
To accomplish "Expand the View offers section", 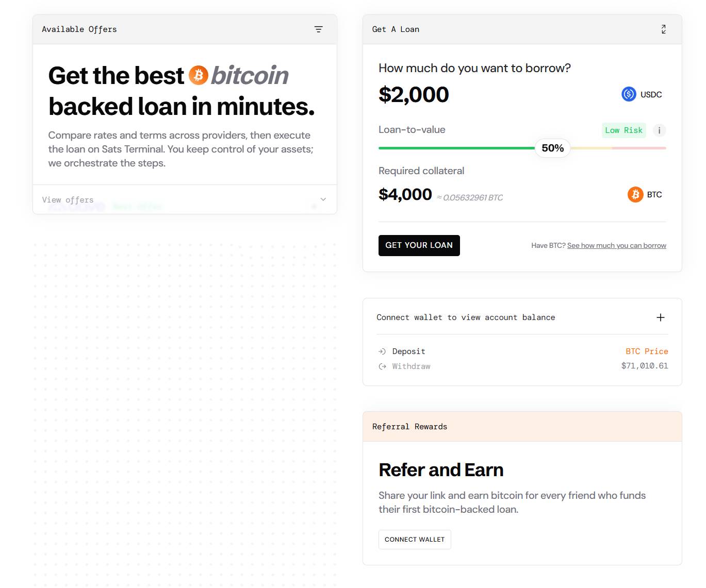I will (68, 199).
